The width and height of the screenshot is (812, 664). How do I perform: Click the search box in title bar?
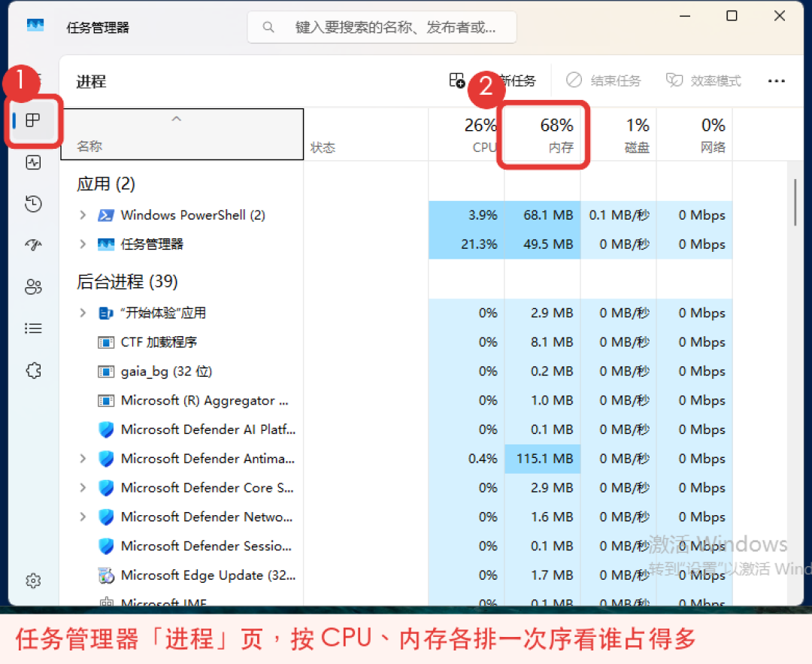point(382,27)
